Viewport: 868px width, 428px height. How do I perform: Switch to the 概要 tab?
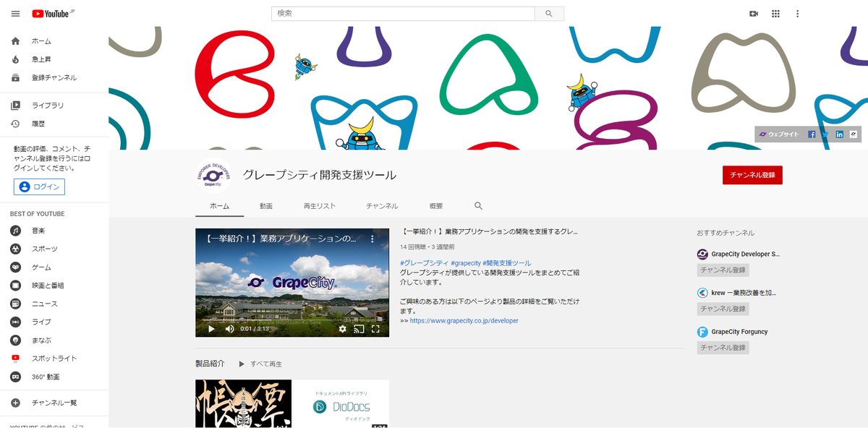pos(436,206)
